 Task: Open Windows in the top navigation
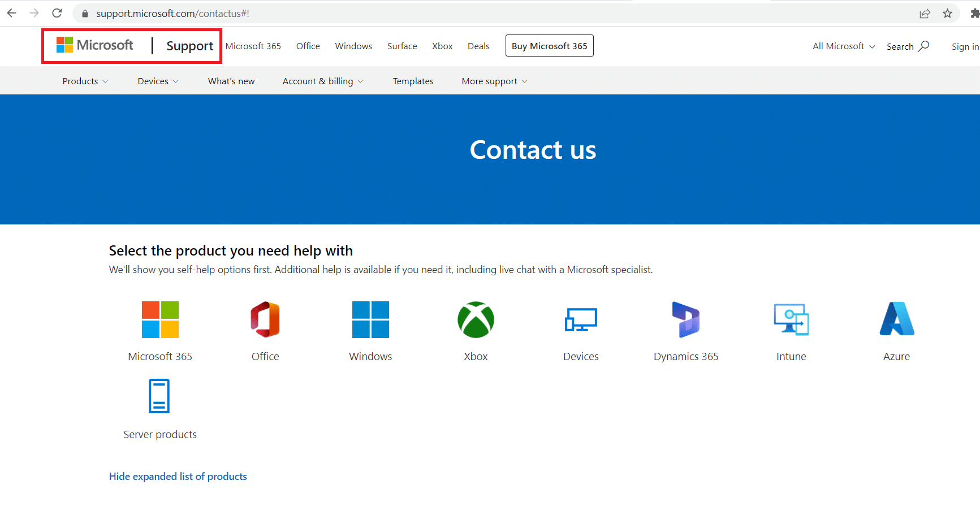pyautogui.click(x=353, y=46)
